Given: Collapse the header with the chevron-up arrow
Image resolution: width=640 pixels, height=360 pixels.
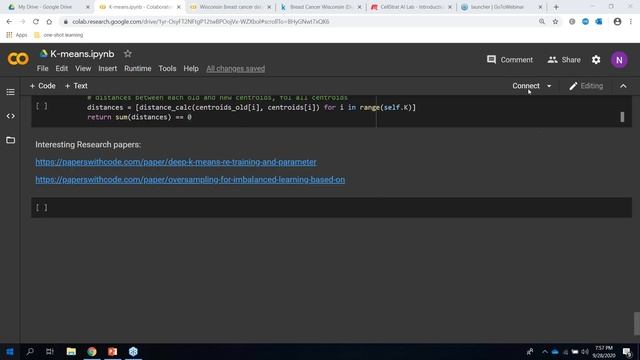Looking at the screenshot, I should coord(623,86).
